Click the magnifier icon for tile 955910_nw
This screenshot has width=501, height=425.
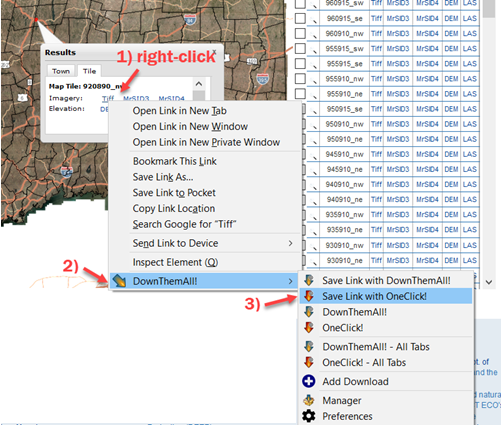coord(313,80)
